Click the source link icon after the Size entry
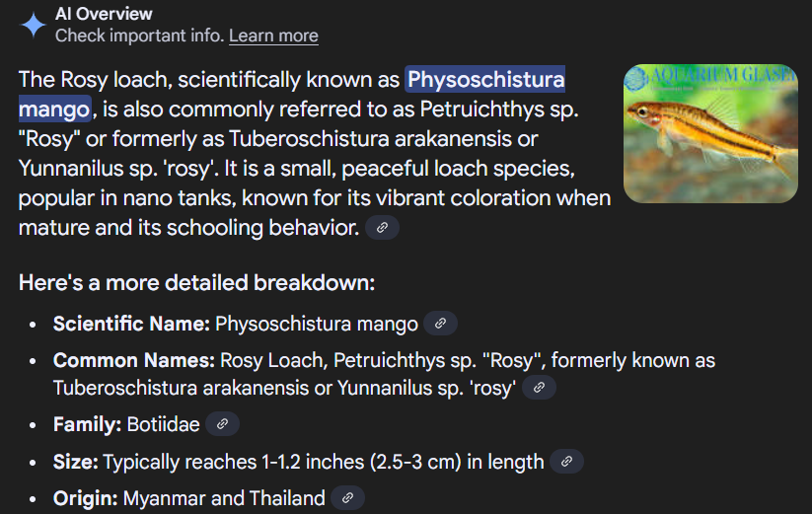This screenshot has height=514, width=812. click(566, 461)
